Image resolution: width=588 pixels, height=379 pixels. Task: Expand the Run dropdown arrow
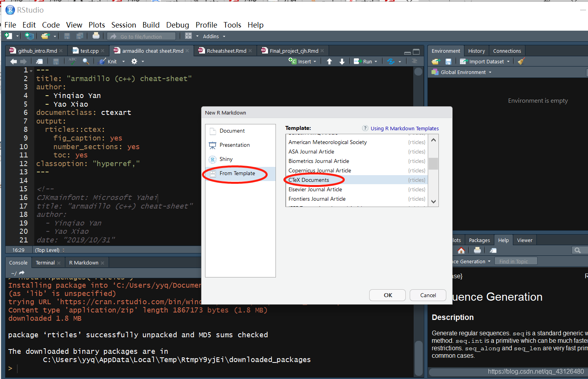coord(376,61)
